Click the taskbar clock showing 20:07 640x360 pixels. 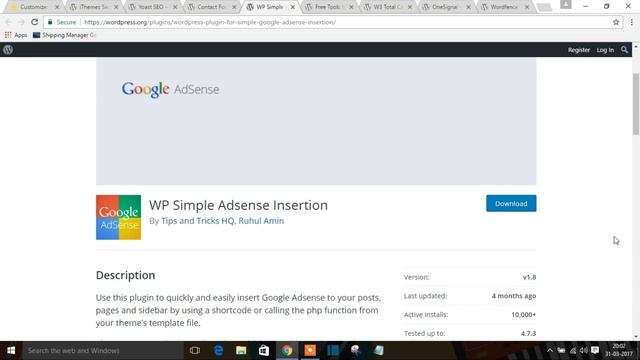click(x=619, y=350)
